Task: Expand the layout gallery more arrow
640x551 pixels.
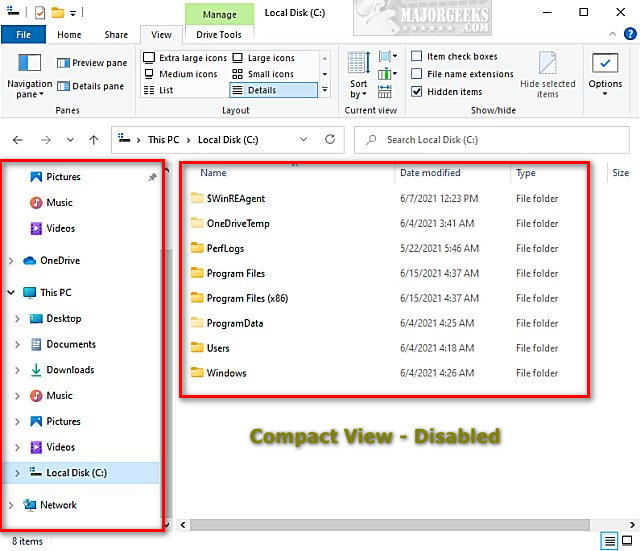Action: (x=324, y=90)
